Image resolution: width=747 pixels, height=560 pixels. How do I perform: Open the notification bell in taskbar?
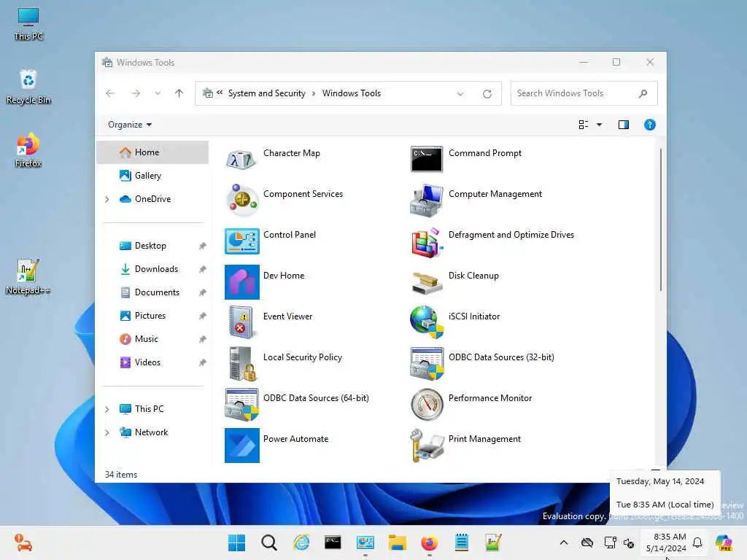coord(697,542)
